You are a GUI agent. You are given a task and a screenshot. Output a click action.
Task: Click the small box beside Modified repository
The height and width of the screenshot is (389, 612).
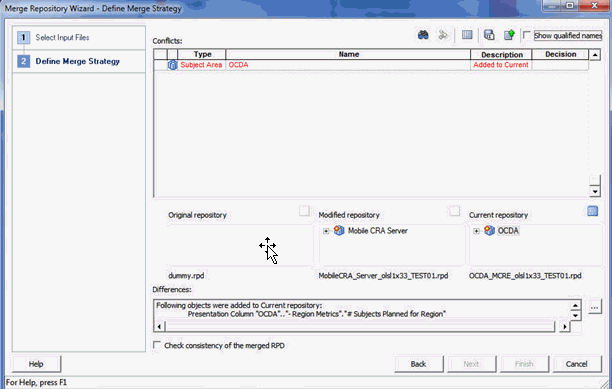(454, 211)
